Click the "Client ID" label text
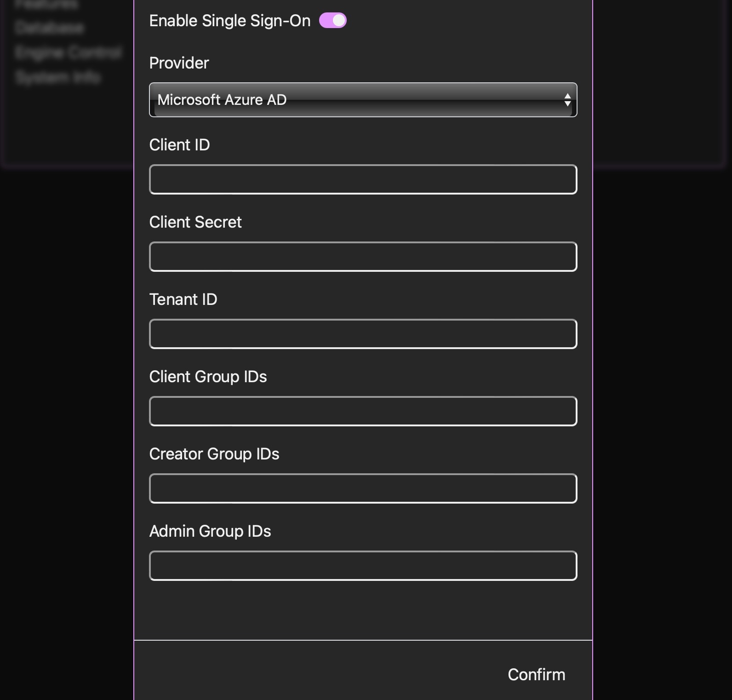Image resolution: width=732 pixels, height=700 pixels. [x=179, y=145]
